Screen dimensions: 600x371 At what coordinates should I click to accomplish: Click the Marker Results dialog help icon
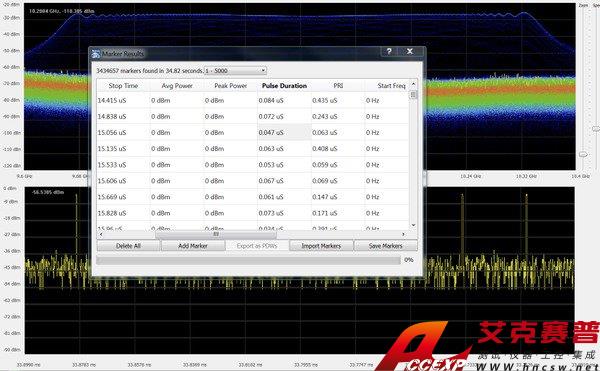[x=389, y=51]
